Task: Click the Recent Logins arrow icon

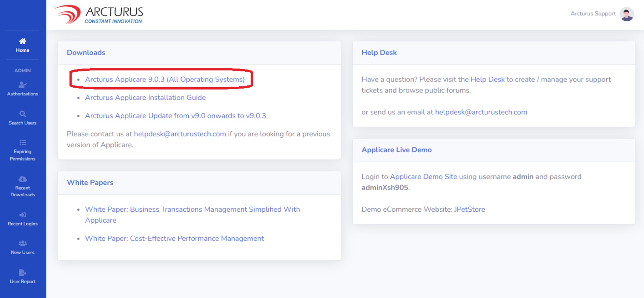Action: pos(23,215)
